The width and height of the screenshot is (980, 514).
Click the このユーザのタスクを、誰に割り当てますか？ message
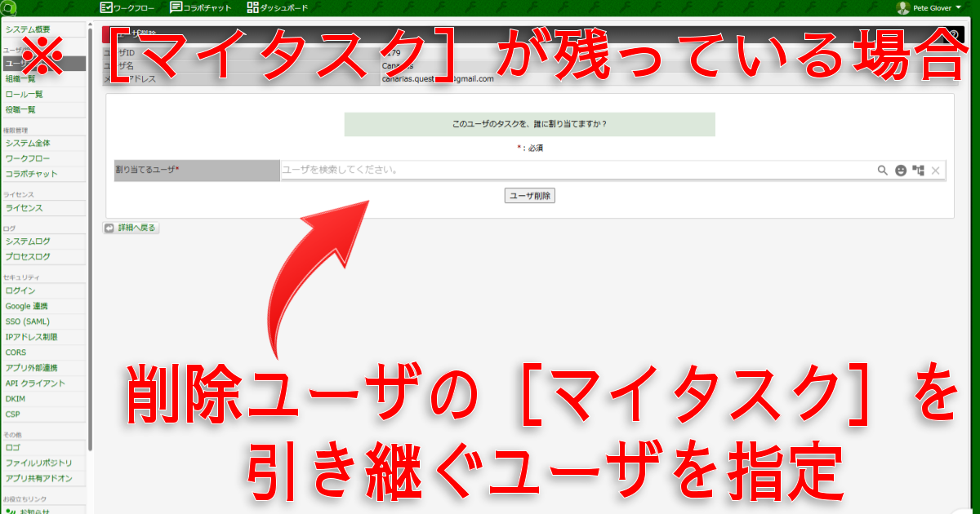(x=529, y=125)
